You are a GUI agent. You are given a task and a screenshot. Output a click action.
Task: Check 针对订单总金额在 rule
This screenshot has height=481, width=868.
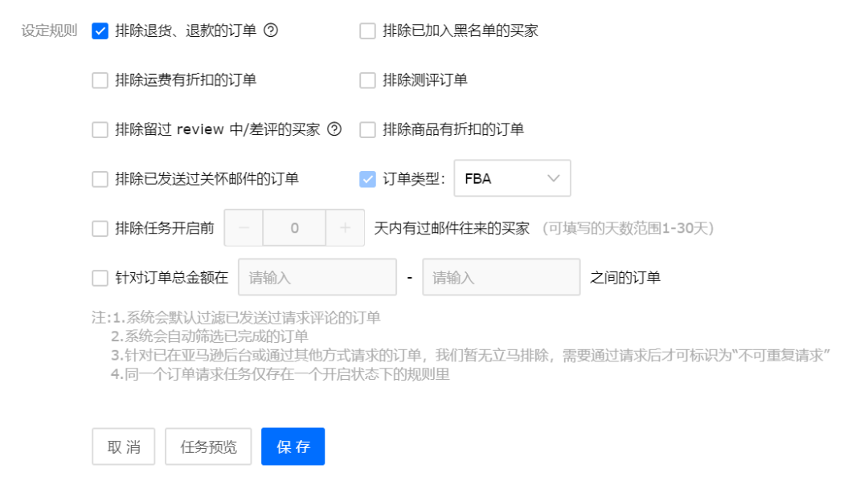click(x=100, y=277)
